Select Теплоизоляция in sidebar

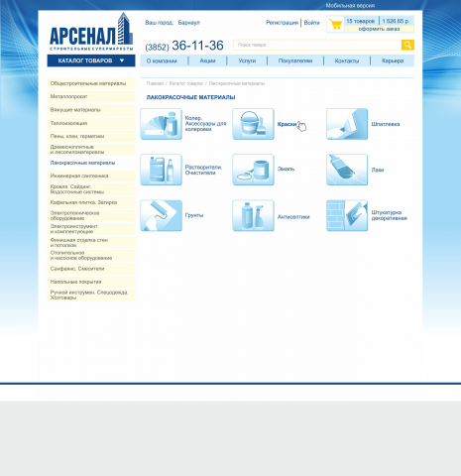click(x=91, y=123)
